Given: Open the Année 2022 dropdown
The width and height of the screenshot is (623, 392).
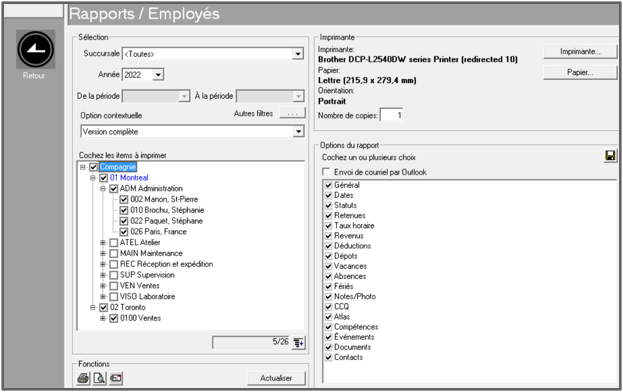Looking at the screenshot, I should 158,75.
